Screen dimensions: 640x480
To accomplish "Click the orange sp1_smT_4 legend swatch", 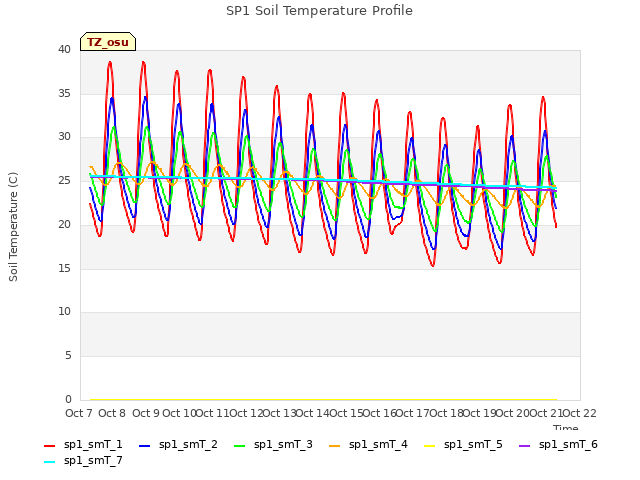I will coord(334,446).
